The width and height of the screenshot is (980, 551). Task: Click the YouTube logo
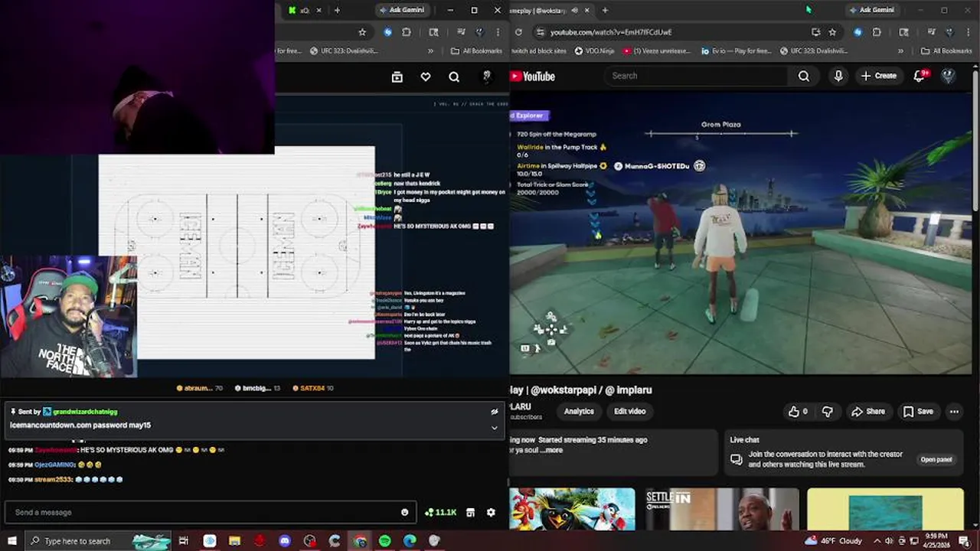532,77
